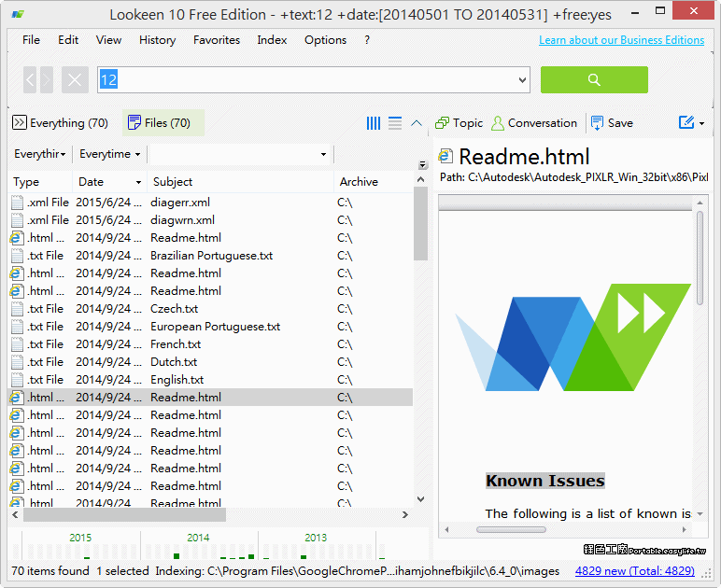Click the 2014 timeline label
This screenshot has height=588, width=721.
pyautogui.click(x=198, y=538)
